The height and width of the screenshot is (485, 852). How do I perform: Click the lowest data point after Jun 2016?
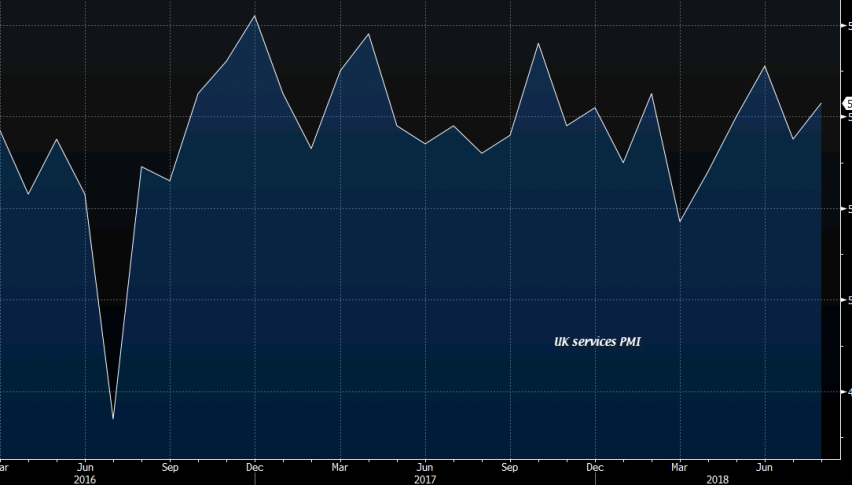(x=113, y=419)
